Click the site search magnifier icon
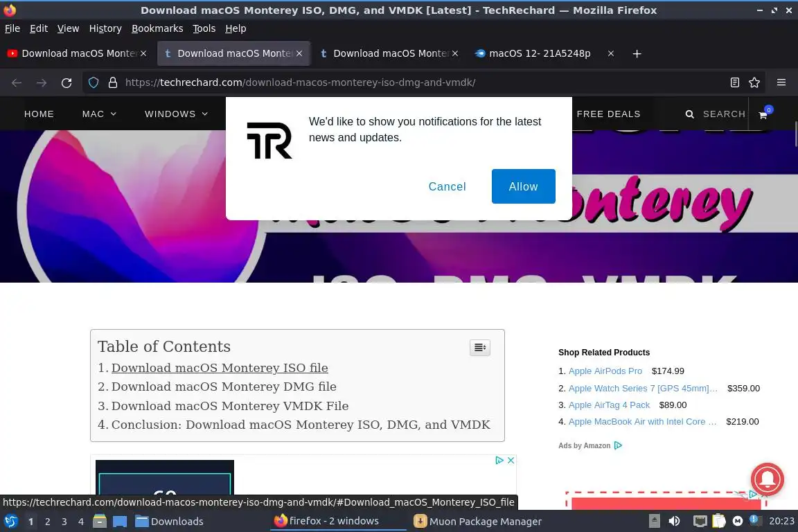 (x=690, y=114)
